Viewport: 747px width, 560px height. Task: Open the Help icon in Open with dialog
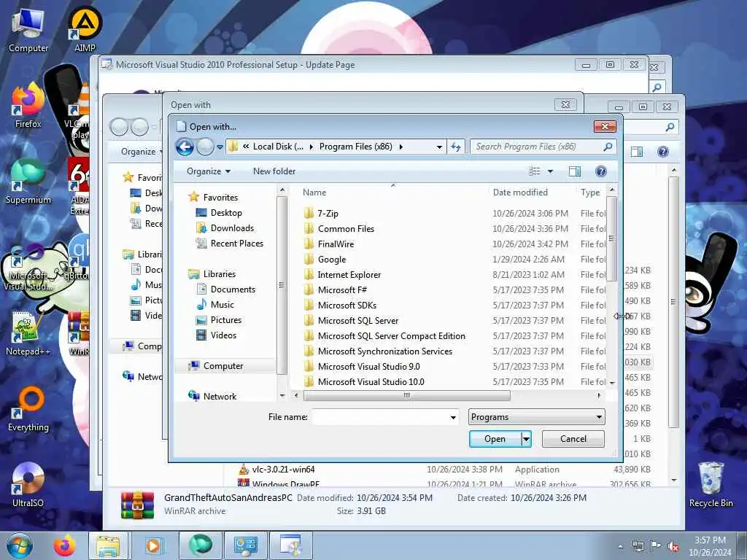tap(601, 171)
